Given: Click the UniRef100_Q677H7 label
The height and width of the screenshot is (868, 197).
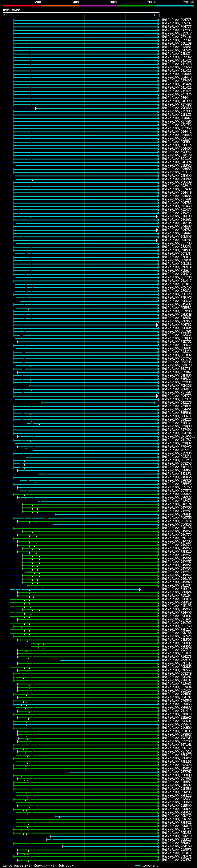Looking at the screenshot, I should [176, 772].
